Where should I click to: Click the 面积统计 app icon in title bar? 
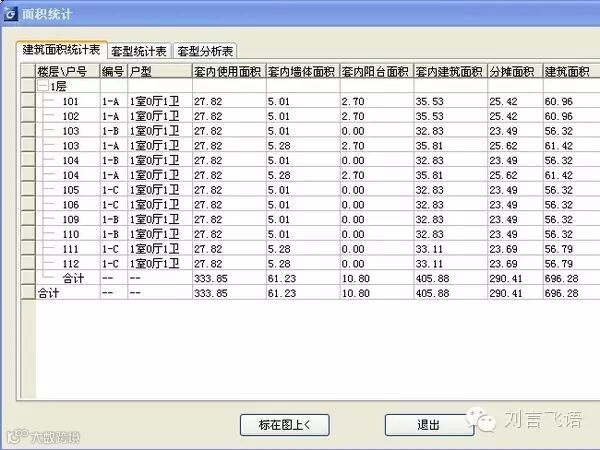pos(10,14)
